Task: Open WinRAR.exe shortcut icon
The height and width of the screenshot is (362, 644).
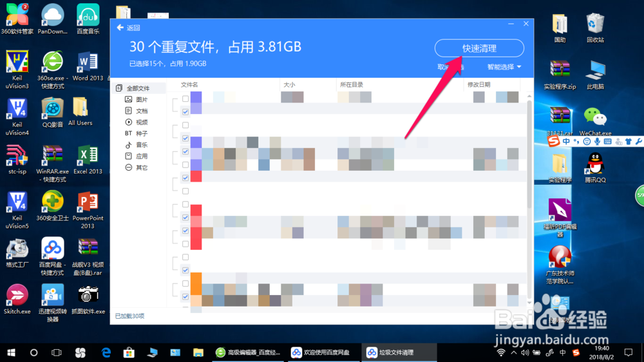Action: click(53, 164)
